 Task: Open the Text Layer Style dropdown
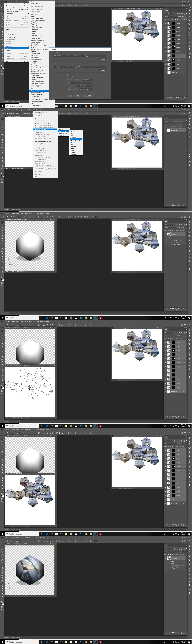pos(85,86)
